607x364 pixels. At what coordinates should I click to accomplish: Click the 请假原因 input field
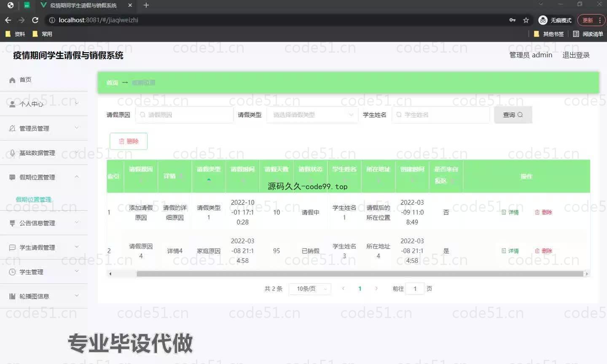point(184,115)
